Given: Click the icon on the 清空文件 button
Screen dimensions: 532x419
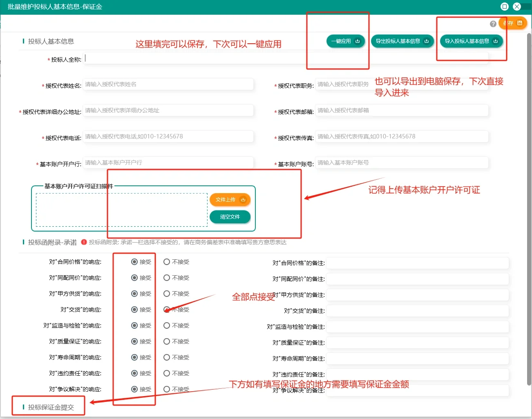Looking at the screenshot, I should tap(230, 217).
